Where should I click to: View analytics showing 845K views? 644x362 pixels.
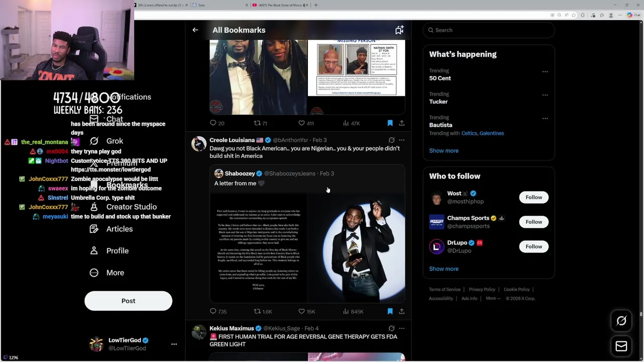pos(353,312)
